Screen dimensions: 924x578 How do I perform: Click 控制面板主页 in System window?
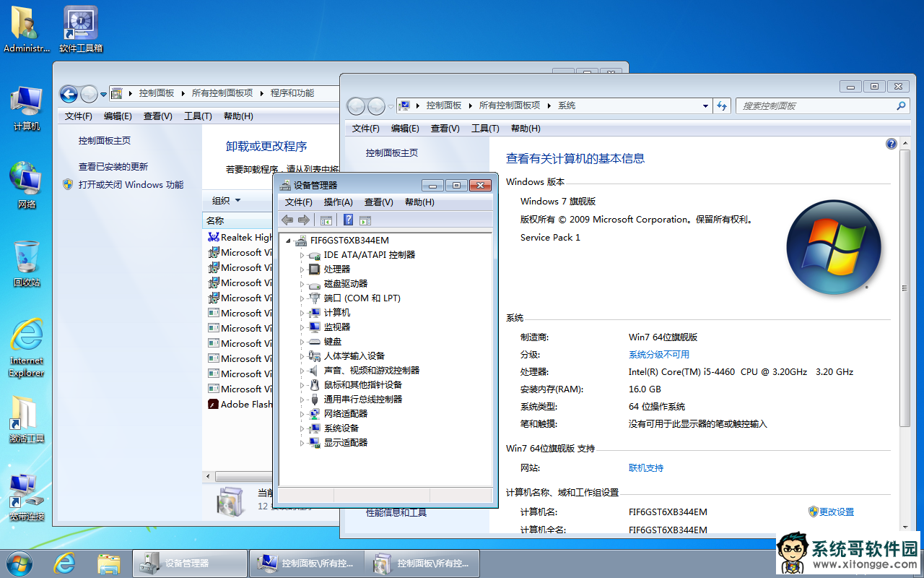pos(392,153)
